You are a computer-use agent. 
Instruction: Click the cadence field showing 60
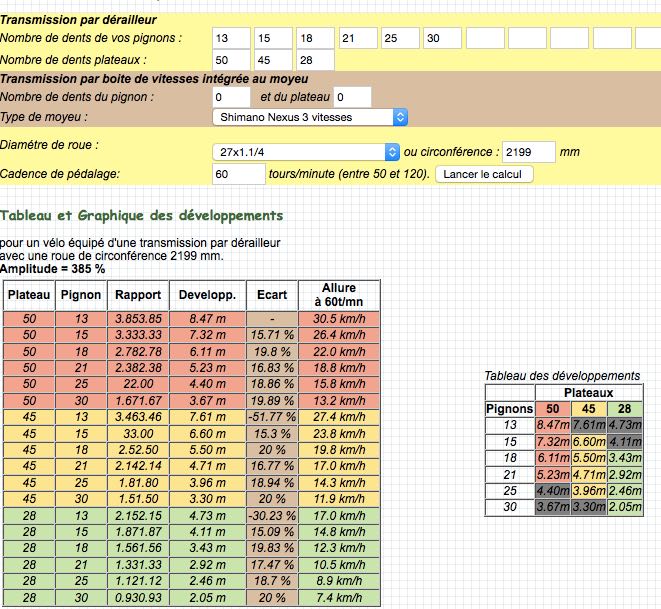pos(239,174)
